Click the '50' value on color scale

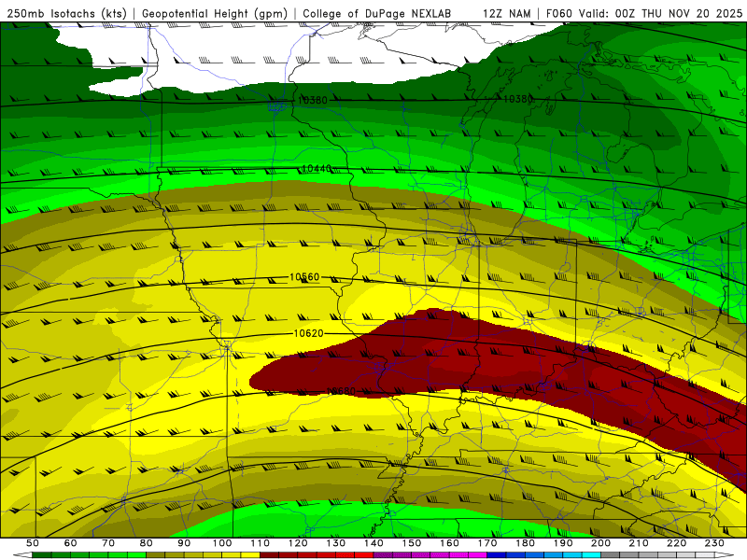pyautogui.click(x=33, y=543)
